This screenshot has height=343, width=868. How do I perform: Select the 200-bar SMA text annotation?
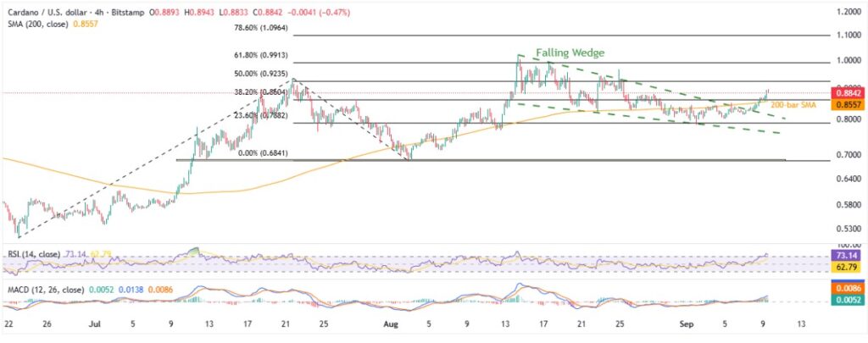point(793,104)
